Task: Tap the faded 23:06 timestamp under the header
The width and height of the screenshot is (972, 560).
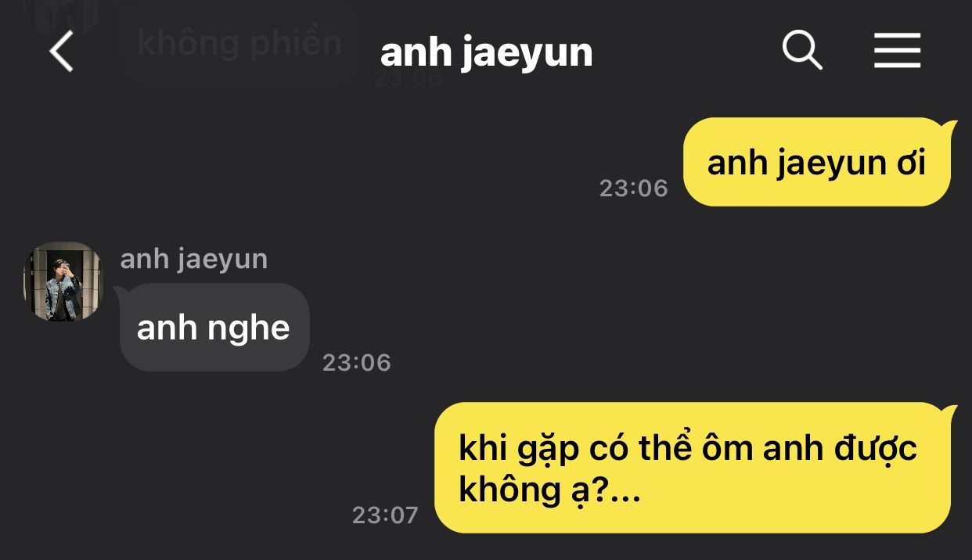Action: (x=409, y=78)
